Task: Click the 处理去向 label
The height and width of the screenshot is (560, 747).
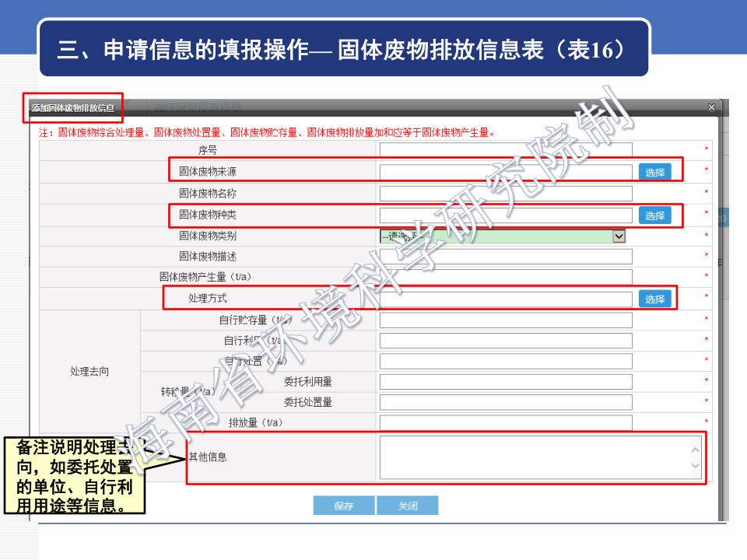Action: click(89, 372)
